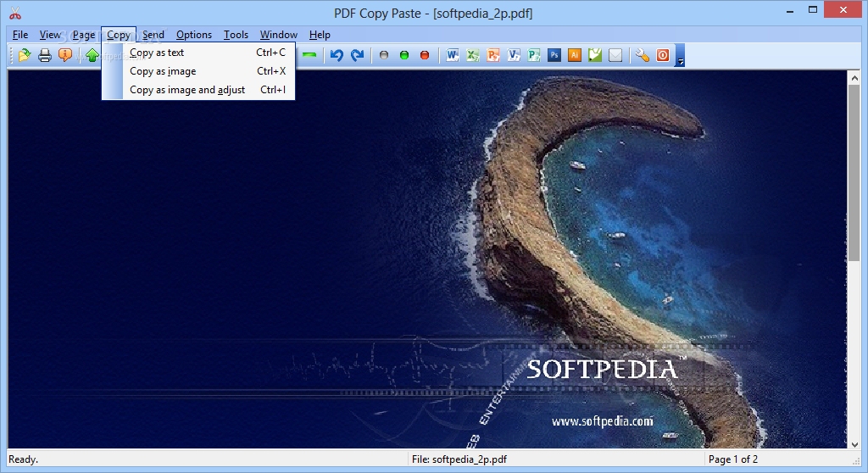
Task: Open the File menu
Action: pyautogui.click(x=20, y=35)
